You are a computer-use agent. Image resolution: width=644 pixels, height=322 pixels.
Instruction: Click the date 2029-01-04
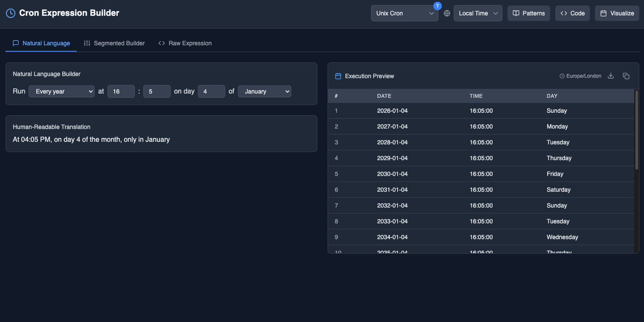coord(392,158)
